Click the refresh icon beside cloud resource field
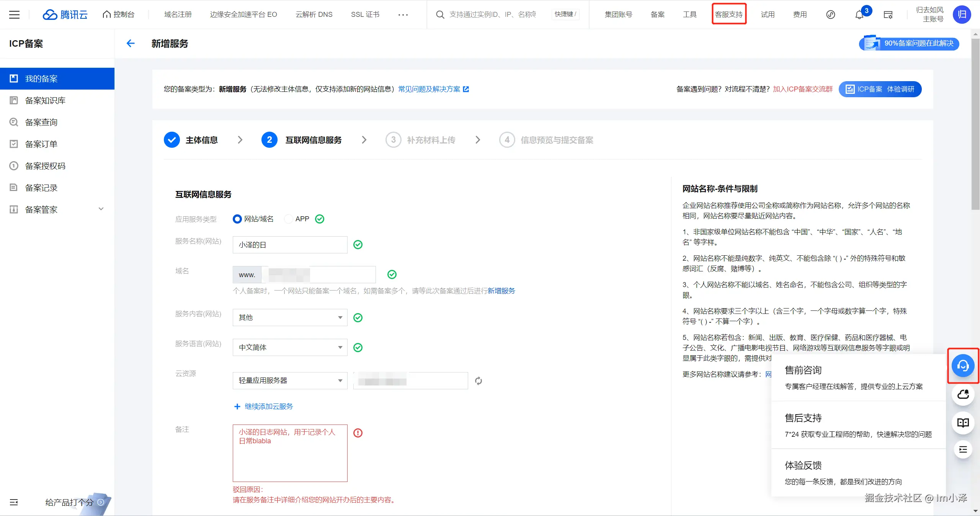The image size is (980, 516). 479,381
